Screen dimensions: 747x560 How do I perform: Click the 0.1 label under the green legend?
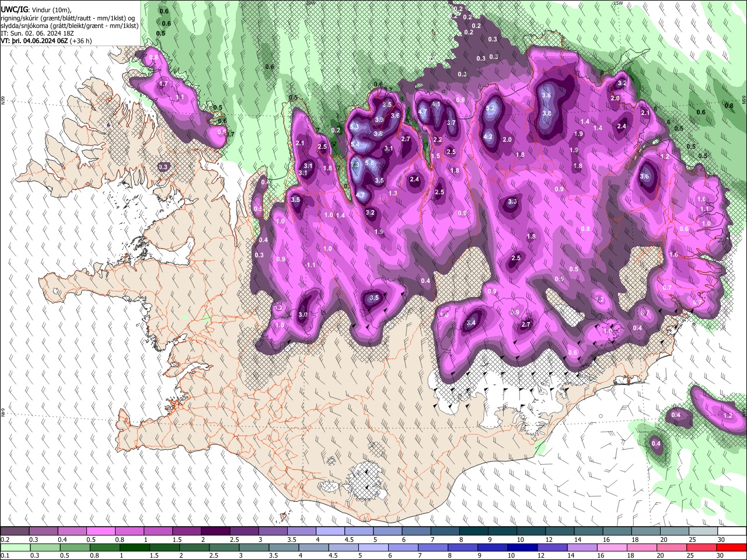4,555
